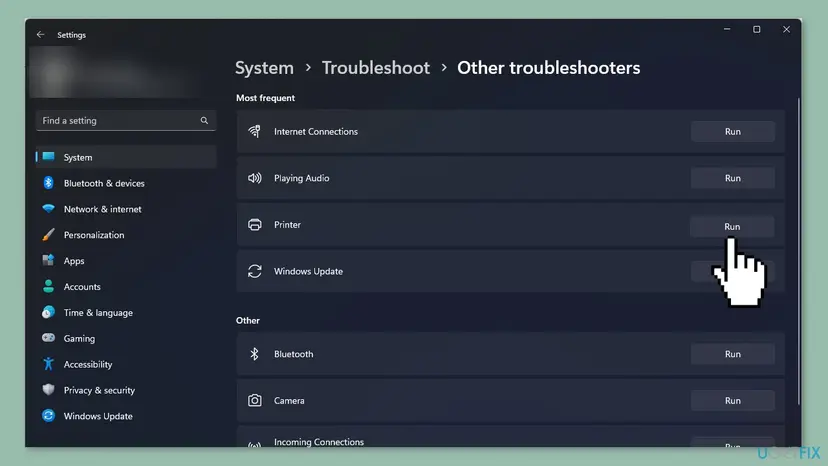The width and height of the screenshot is (828, 466).
Task: Maximize the Settings window
Action: click(757, 29)
